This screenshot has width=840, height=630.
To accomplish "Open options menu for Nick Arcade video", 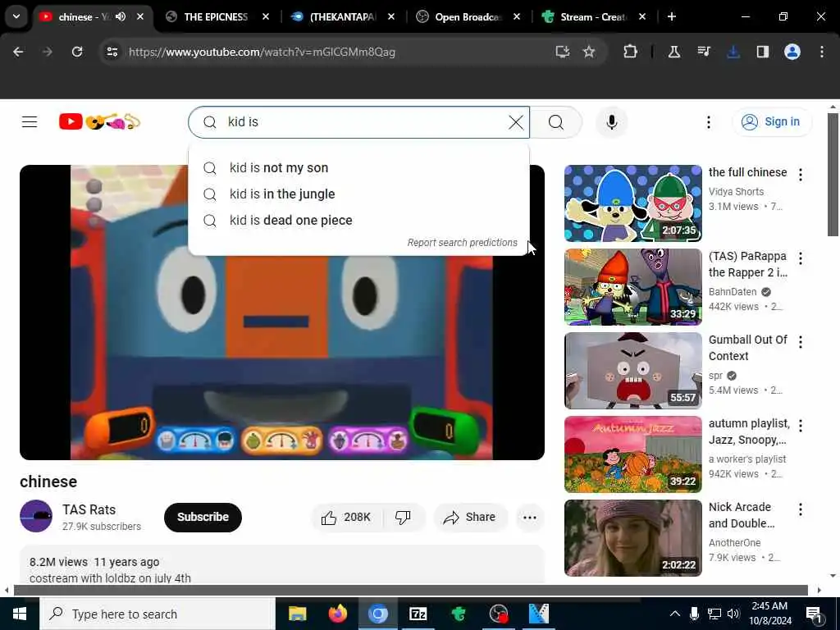I will click(801, 509).
